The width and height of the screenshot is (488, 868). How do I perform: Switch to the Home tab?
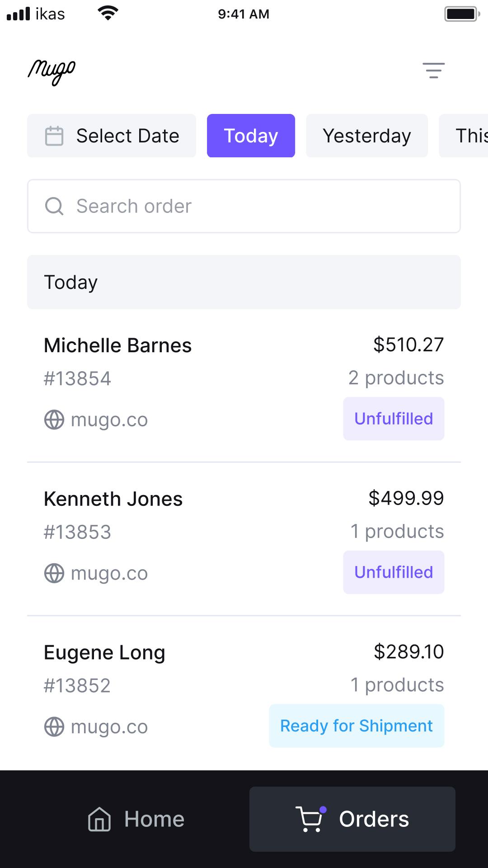[136, 819]
